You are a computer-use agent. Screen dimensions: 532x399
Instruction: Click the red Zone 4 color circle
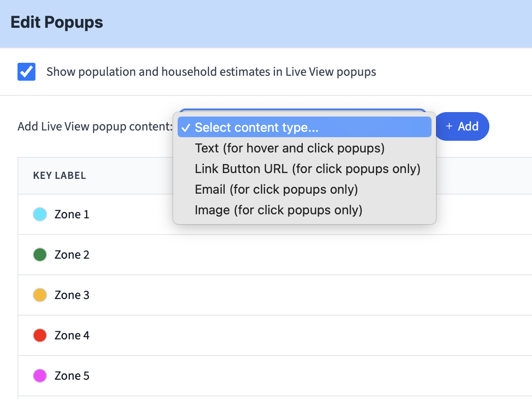pyautogui.click(x=40, y=335)
